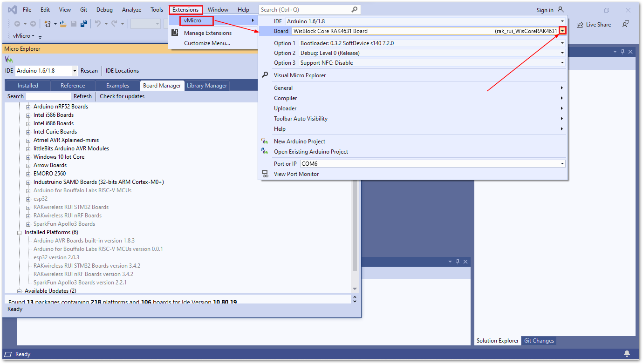Screen dimensions: 643x364
Task: Click the Redo toolbar icon
Action: pyautogui.click(x=115, y=24)
